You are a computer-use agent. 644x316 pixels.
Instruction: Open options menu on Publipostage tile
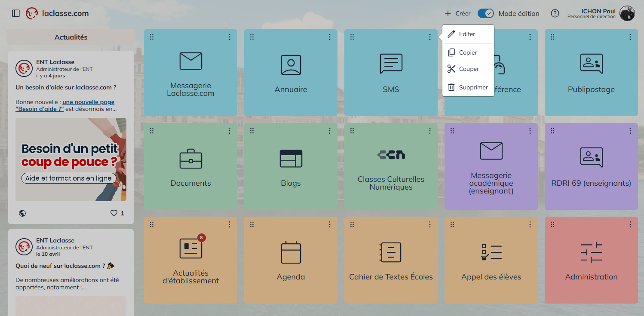630,37
